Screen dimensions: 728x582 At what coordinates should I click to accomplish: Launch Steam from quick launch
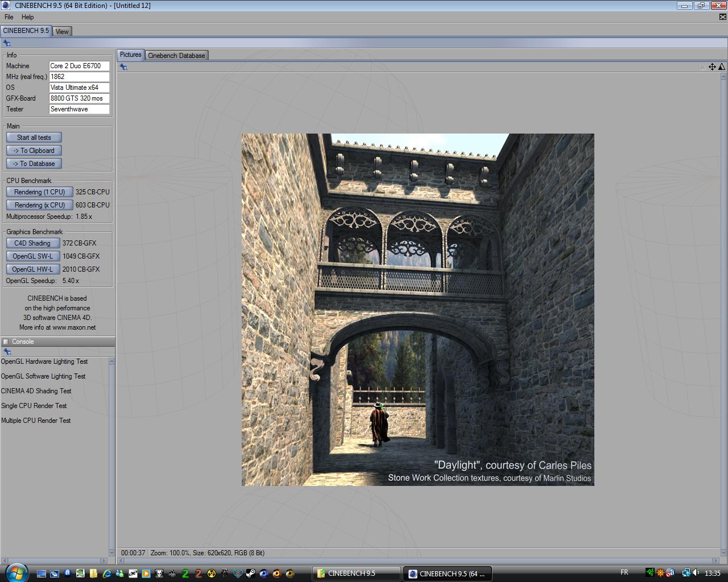click(x=250, y=573)
